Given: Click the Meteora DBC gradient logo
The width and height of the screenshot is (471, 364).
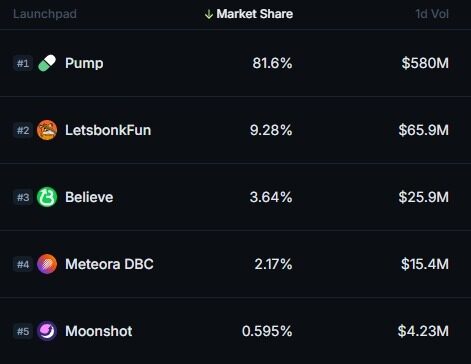Looking at the screenshot, I should click(x=47, y=264).
